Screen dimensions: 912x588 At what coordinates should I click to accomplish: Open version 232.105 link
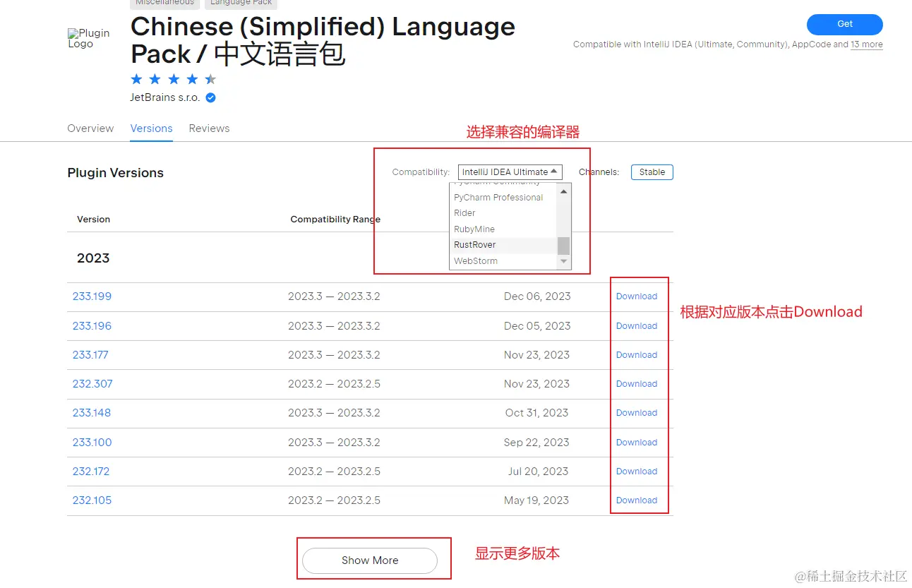(92, 500)
